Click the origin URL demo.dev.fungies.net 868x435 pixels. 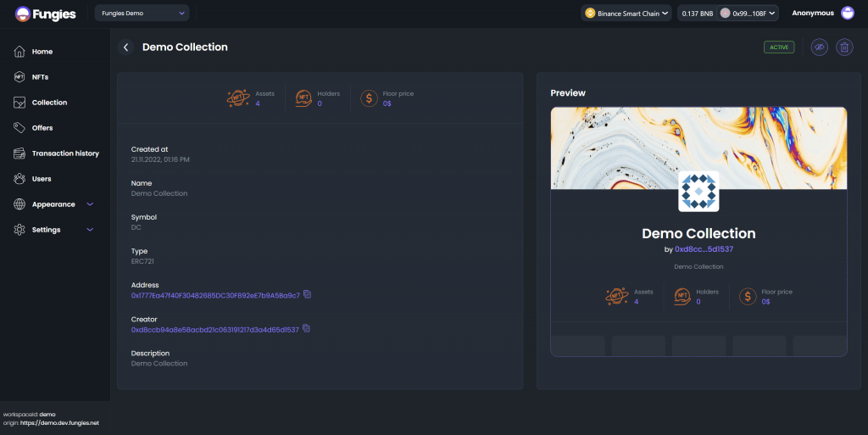point(60,423)
